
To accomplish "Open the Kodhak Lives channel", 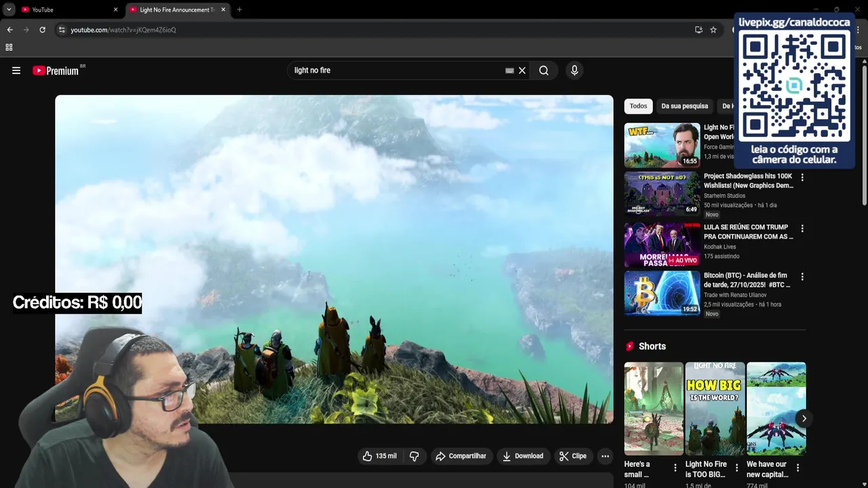I will click(719, 247).
